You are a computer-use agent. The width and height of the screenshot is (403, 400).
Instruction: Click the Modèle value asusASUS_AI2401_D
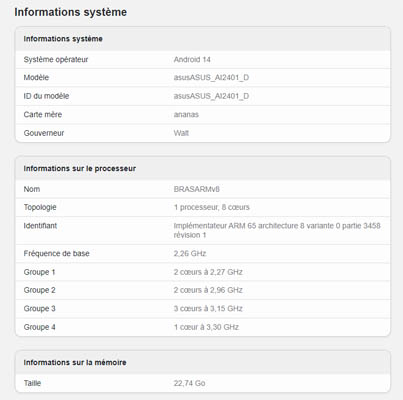[x=211, y=78]
